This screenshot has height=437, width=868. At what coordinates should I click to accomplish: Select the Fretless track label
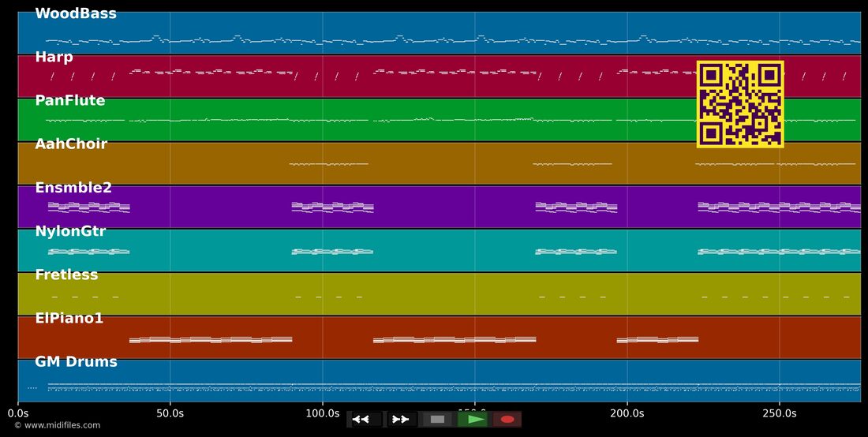click(66, 275)
